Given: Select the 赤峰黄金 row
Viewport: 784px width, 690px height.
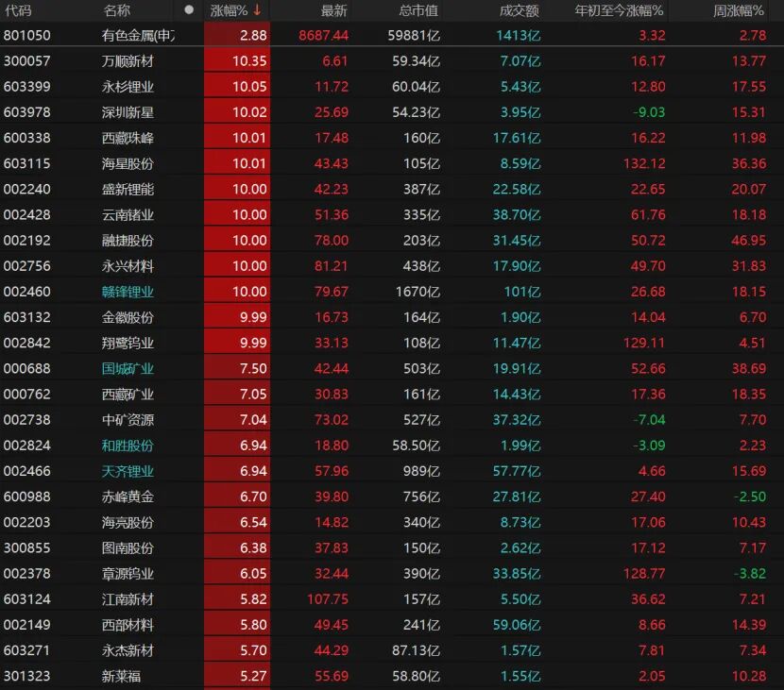Looking at the screenshot, I should (x=128, y=496).
